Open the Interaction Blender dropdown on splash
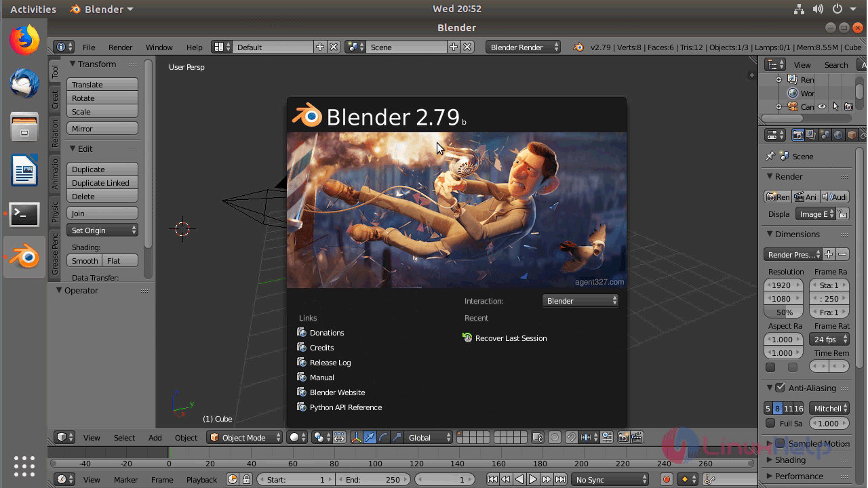This screenshot has width=868, height=488. coord(580,300)
